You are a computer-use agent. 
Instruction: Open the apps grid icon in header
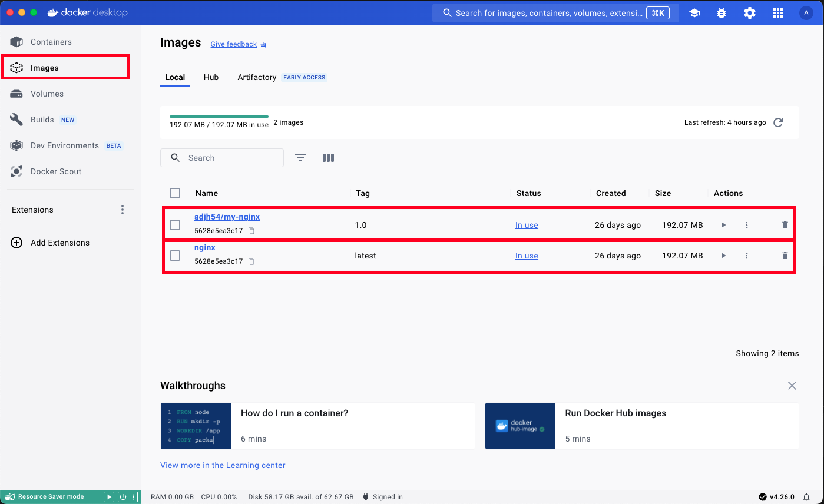tap(778, 13)
